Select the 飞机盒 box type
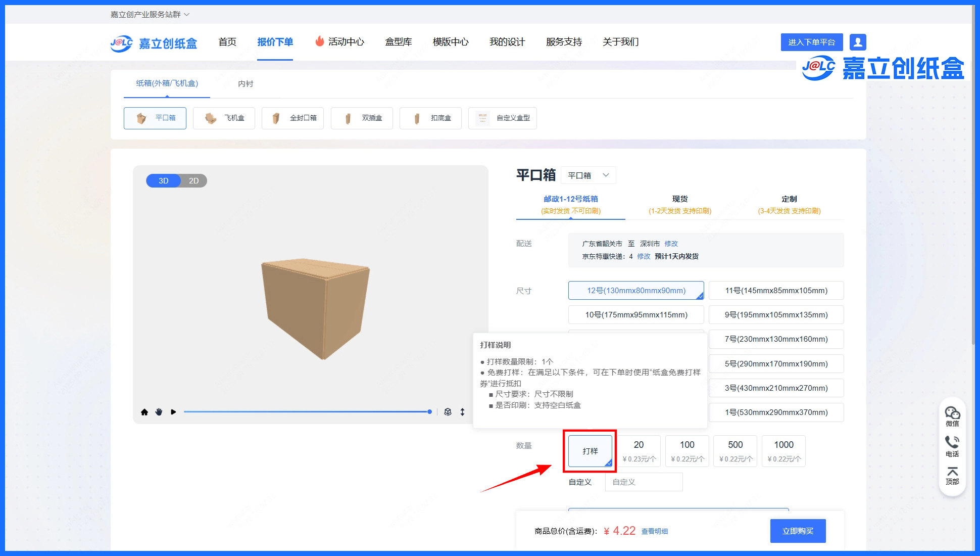 pos(224,118)
